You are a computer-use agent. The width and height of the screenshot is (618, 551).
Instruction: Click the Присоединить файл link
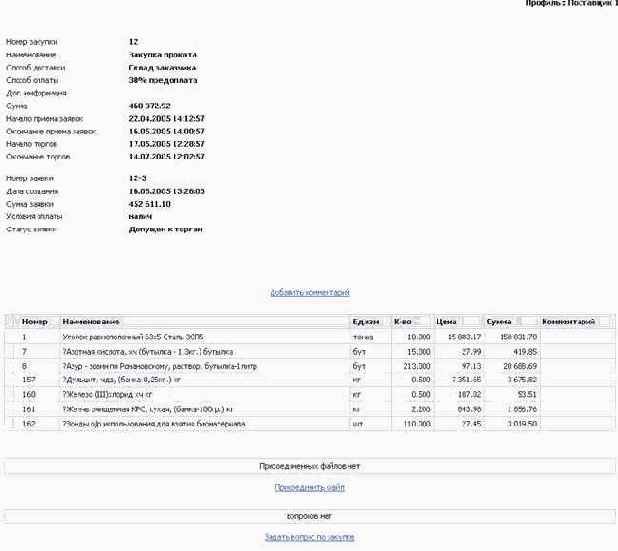click(x=309, y=488)
